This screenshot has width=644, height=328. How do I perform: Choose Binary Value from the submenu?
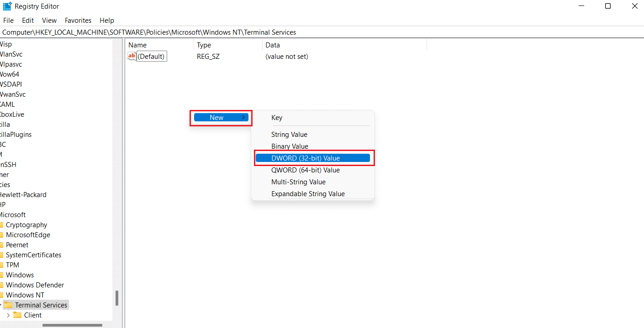[x=290, y=146]
